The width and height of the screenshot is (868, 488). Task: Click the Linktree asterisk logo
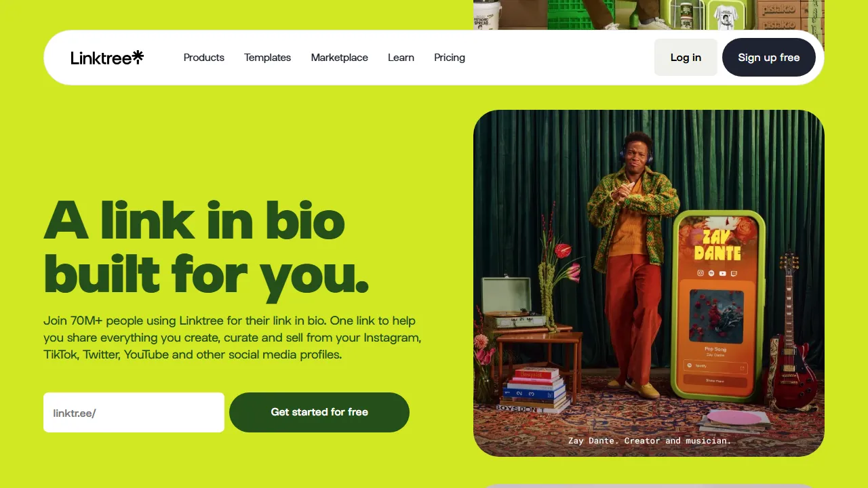click(138, 57)
